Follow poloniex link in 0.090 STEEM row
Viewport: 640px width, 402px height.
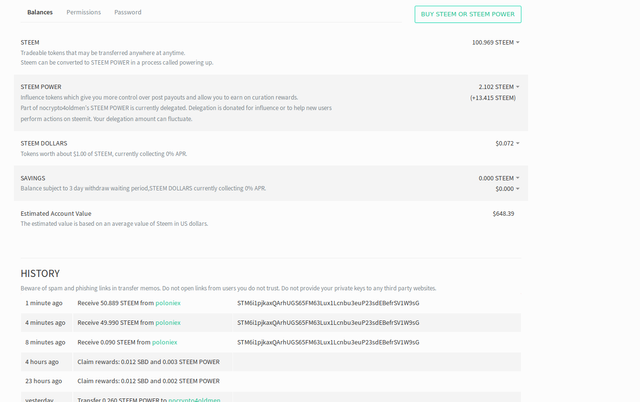click(165, 342)
